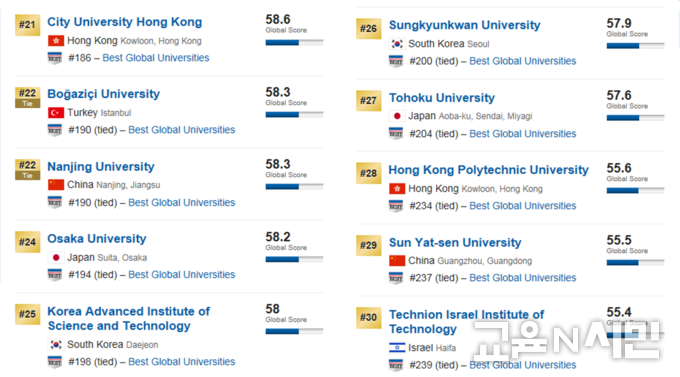680x377 pixels.
Task: Open City University Hong Kong page
Action: point(124,22)
